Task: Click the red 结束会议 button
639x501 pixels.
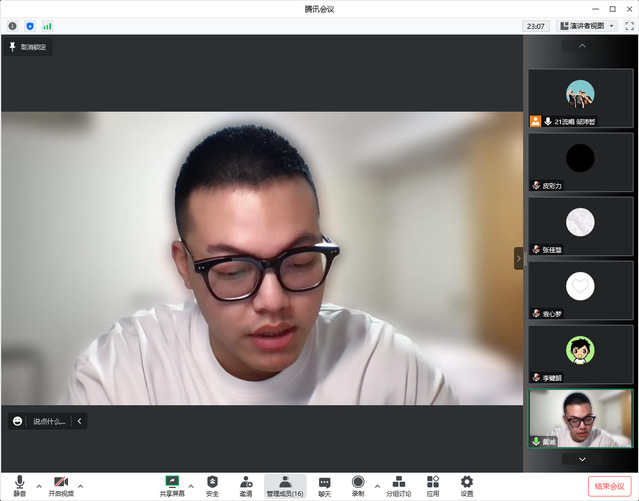Action: click(609, 486)
